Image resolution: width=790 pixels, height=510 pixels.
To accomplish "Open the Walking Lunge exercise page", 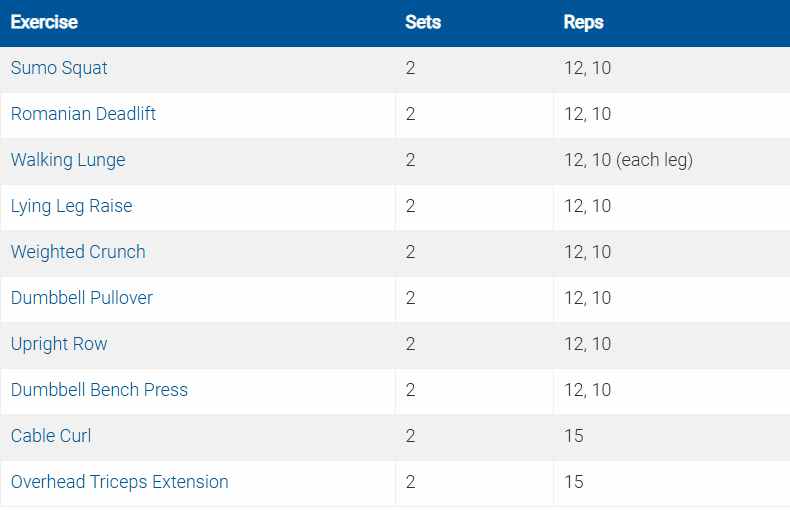I will click(68, 161).
